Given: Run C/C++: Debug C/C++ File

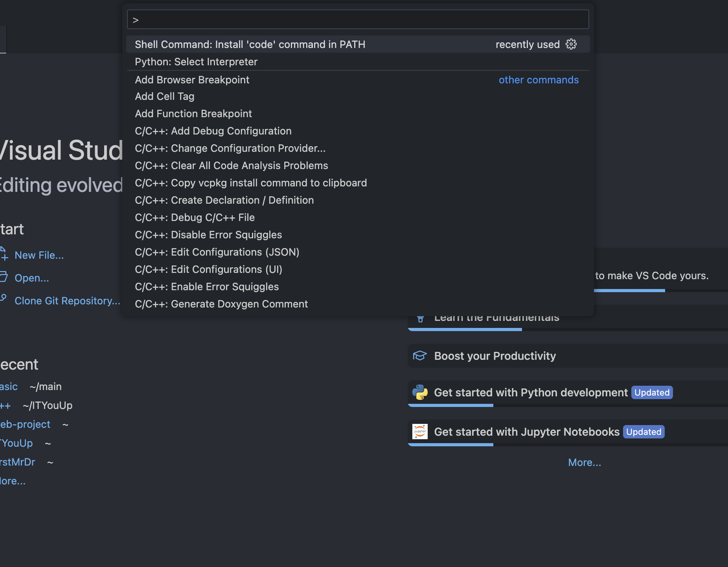Looking at the screenshot, I should (358, 217).
